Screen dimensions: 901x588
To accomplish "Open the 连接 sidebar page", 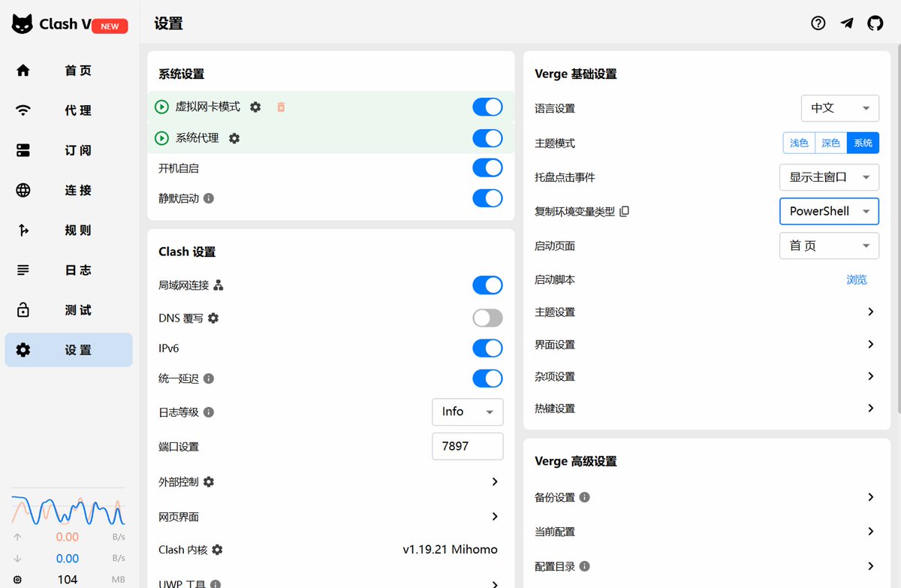I will pyautogui.click(x=68, y=190).
